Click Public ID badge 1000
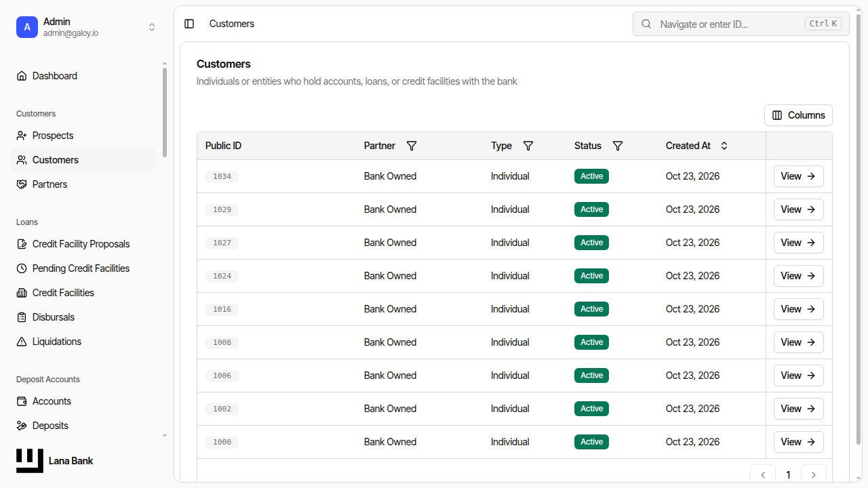Image resolution: width=868 pixels, height=488 pixels. point(222,443)
